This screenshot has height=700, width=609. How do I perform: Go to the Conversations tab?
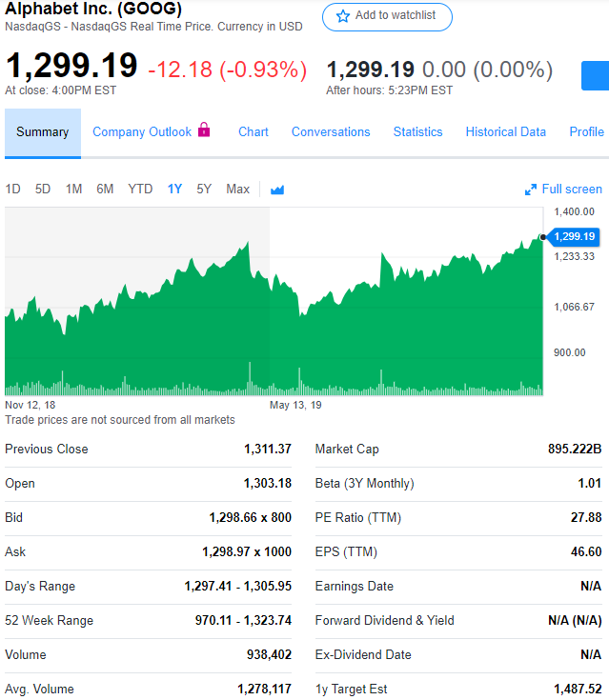click(x=331, y=132)
